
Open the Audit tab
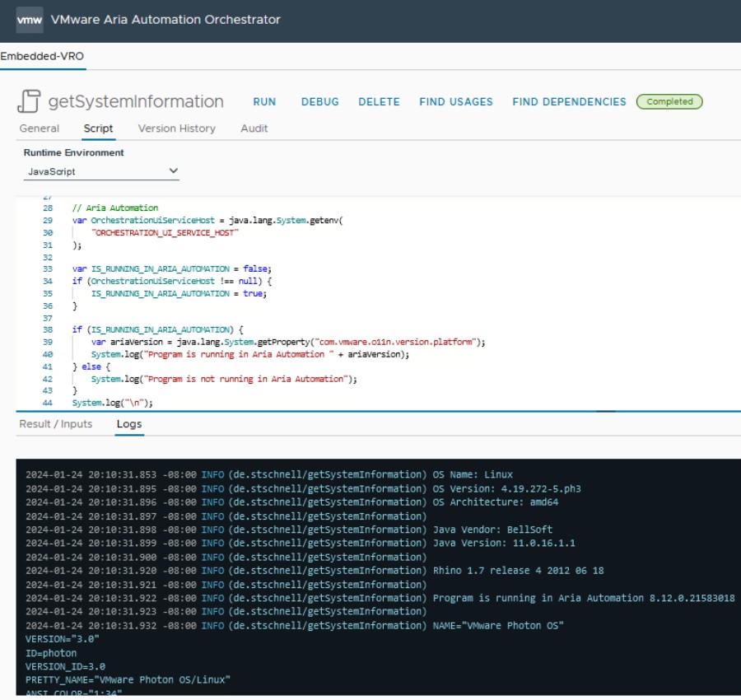[254, 128]
